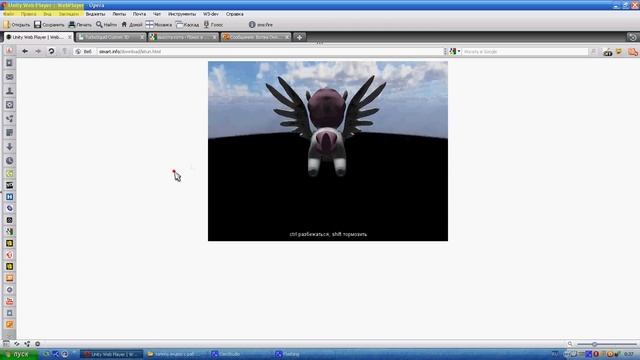Open the search engine dropdown arrow

coord(459,51)
